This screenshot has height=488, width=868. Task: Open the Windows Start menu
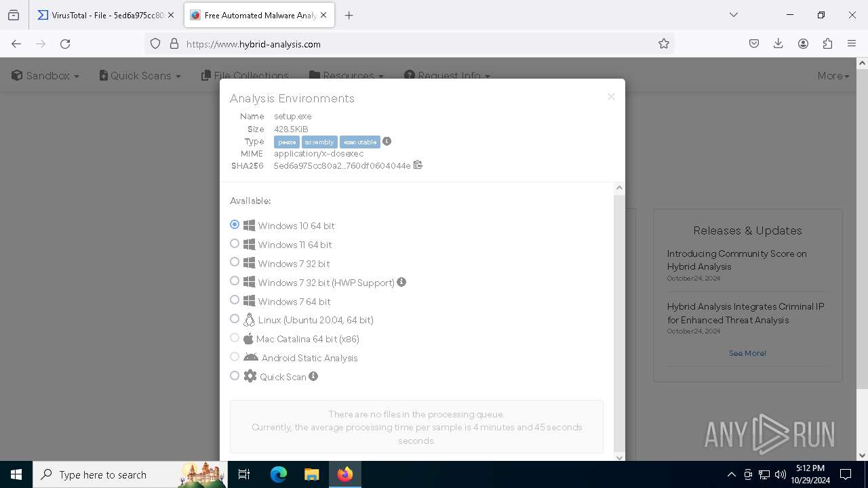[16, 474]
